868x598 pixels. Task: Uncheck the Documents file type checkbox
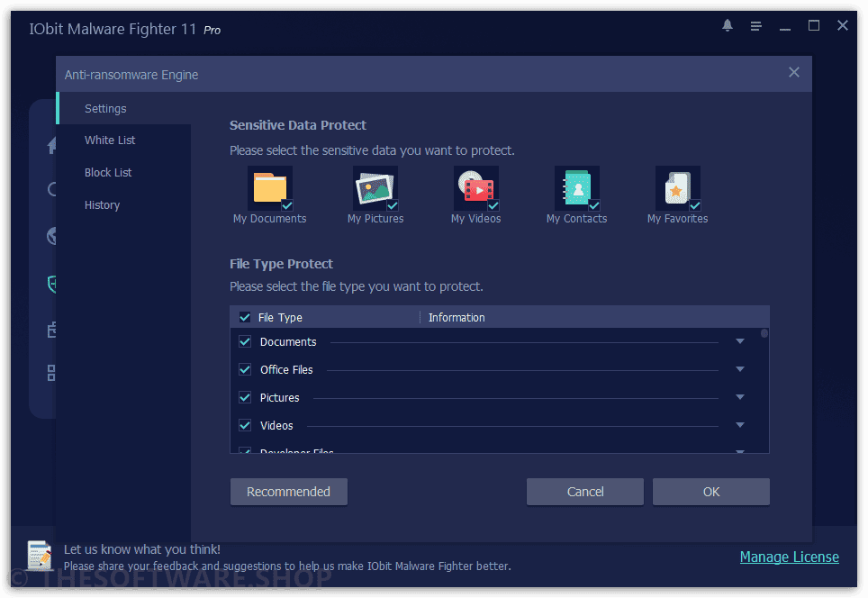(x=245, y=341)
